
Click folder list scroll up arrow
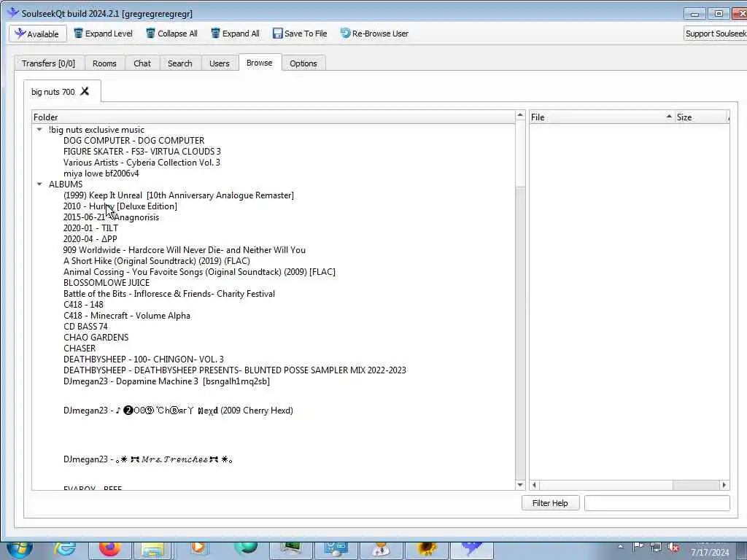(520, 115)
